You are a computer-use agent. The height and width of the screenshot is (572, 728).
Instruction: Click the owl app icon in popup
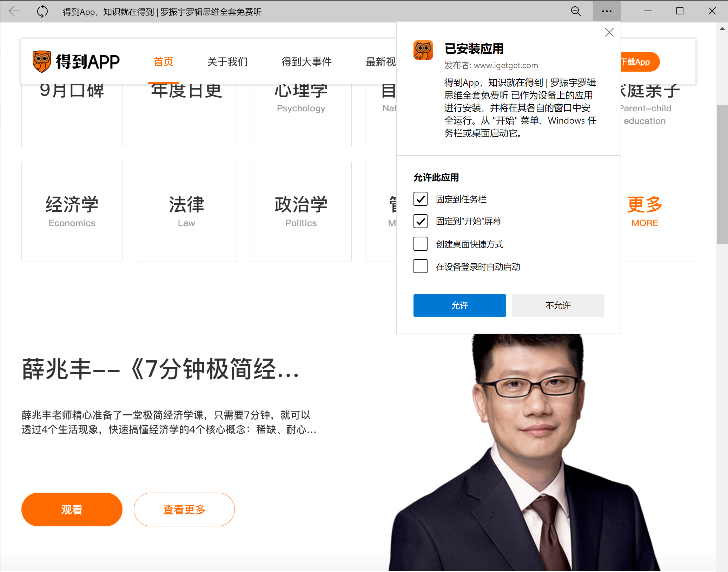[423, 50]
